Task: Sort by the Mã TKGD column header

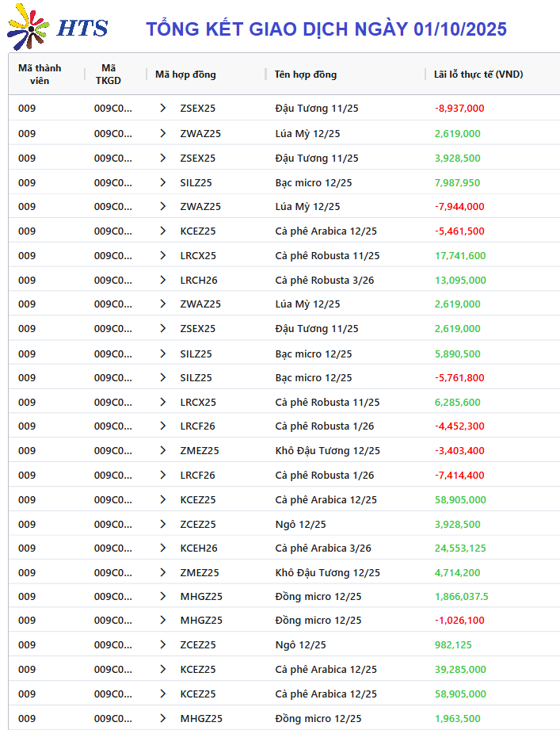Action: pyautogui.click(x=109, y=75)
